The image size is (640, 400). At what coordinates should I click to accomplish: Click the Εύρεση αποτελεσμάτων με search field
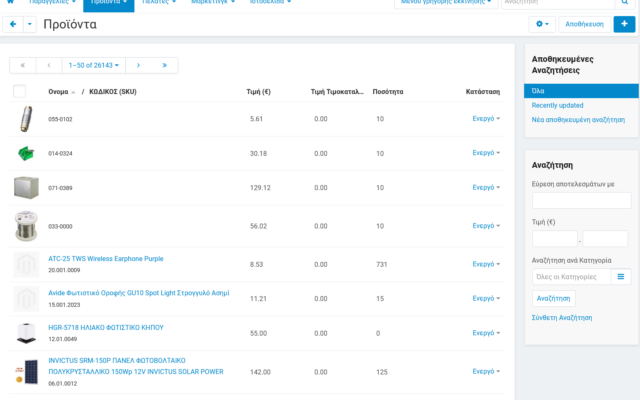click(580, 201)
